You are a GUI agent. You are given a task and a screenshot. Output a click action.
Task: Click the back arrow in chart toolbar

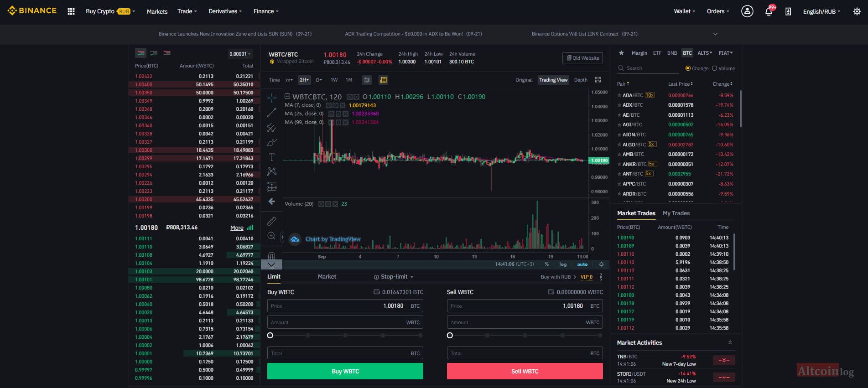click(x=272, y=201)
